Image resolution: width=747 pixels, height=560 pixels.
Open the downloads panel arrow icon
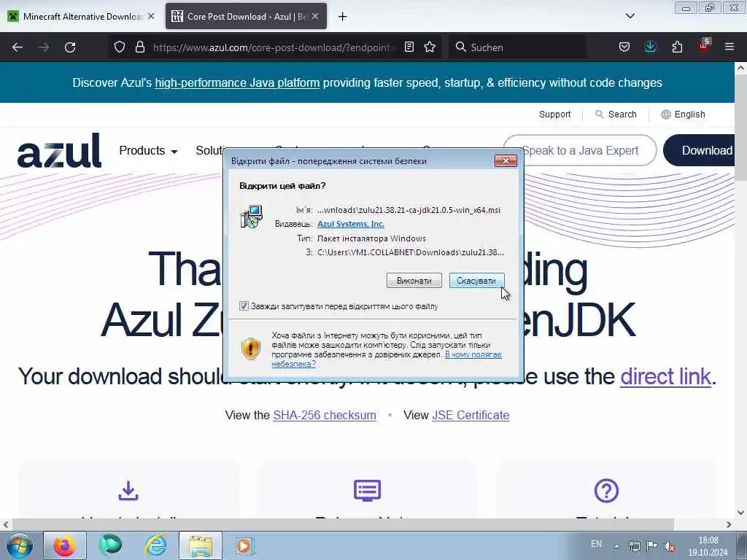(x=650, y=47)
